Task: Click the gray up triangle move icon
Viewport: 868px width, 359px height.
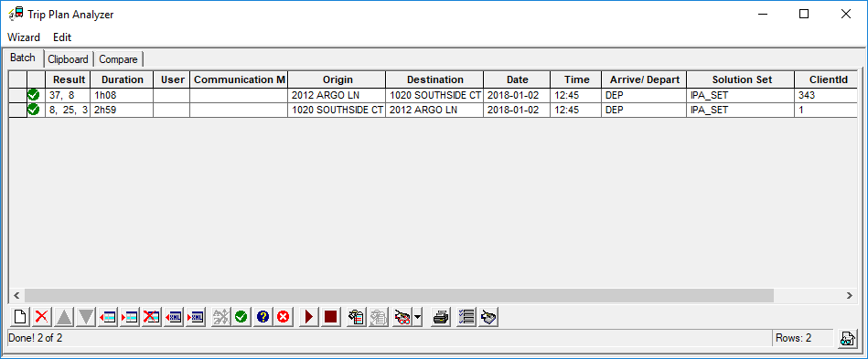Action: tap(64, 317)
